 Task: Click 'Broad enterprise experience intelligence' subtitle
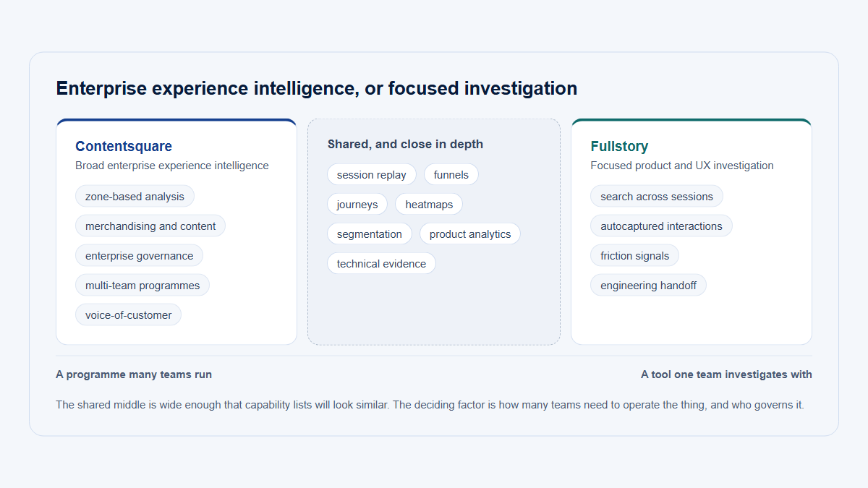[x=172, y=166]
